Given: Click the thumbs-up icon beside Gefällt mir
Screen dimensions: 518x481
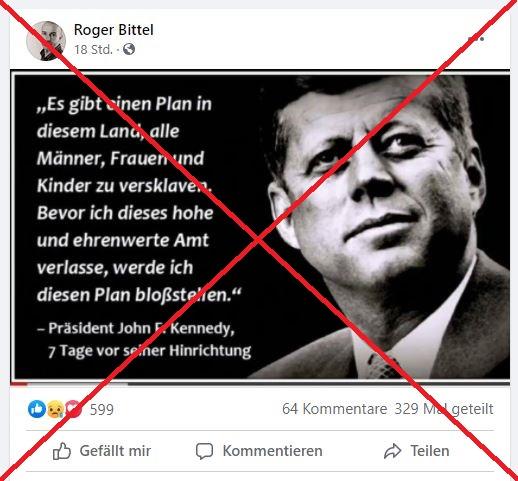Looking at the screenshot, I should pyautogui.click(x=62, y=451).
